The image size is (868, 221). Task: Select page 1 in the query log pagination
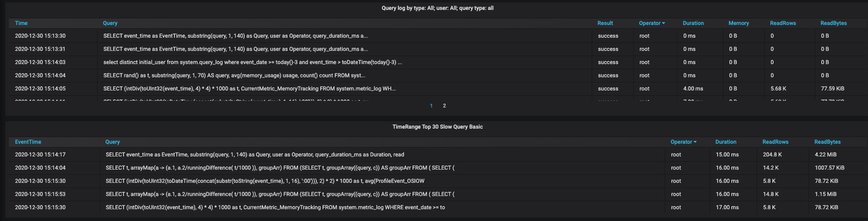click(431, 106)
